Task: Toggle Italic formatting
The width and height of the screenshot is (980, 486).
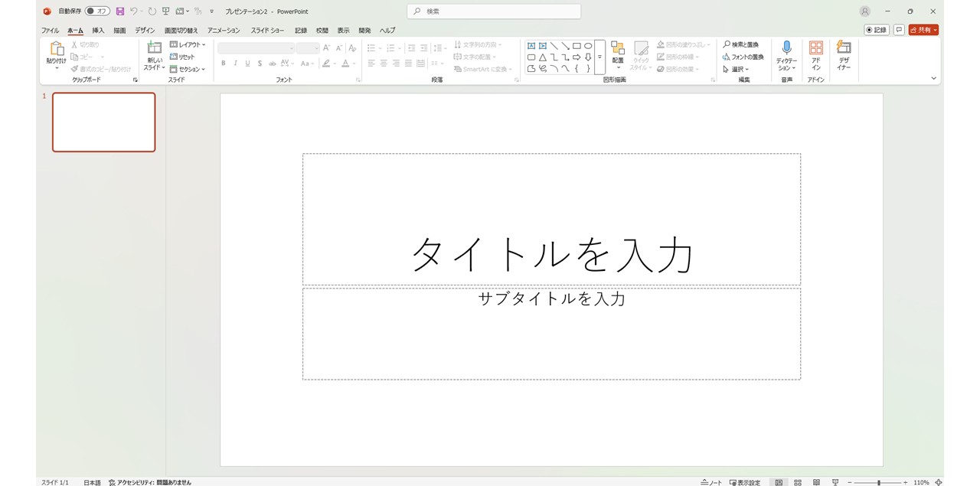Action: click(235, 64)
